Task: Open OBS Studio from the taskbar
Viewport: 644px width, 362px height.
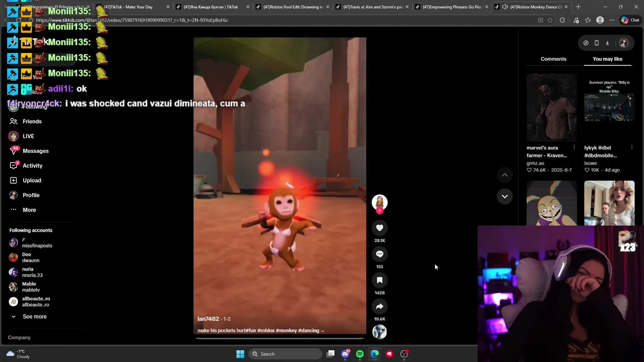Action: coord(404,354)
